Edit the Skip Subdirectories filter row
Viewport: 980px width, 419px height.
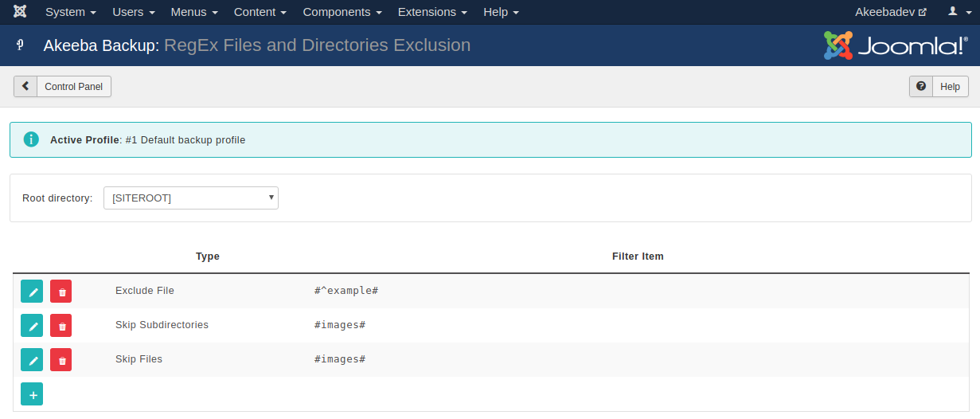(x=32, y=326)
